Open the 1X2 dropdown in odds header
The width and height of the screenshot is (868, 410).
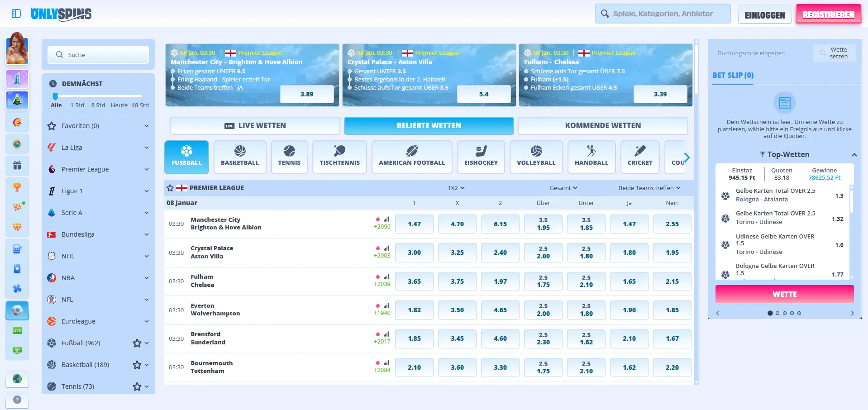[x=457, y=187]
